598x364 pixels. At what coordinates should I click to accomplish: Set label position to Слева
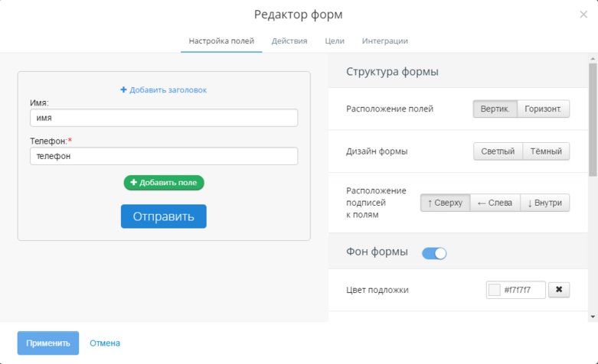pyautogui.click(x=495, y=203)
